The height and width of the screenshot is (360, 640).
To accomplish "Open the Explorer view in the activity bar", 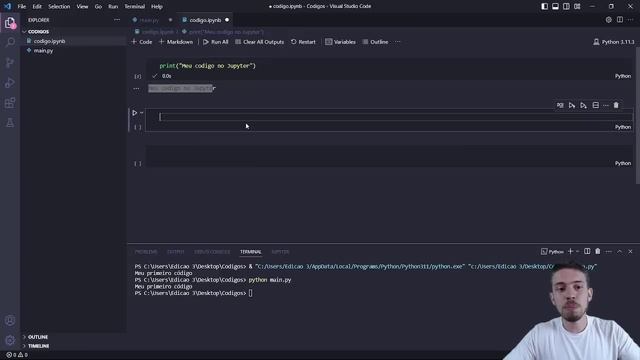I will (10, 23).
